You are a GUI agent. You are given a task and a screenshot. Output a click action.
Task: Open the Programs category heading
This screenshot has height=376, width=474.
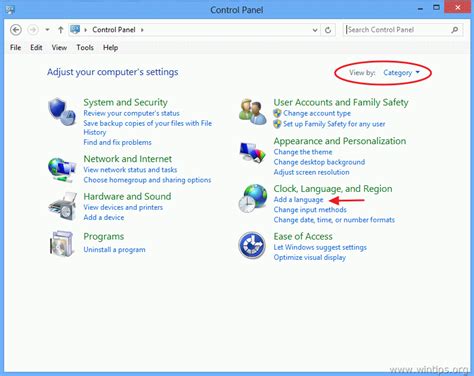pos(104,237)
